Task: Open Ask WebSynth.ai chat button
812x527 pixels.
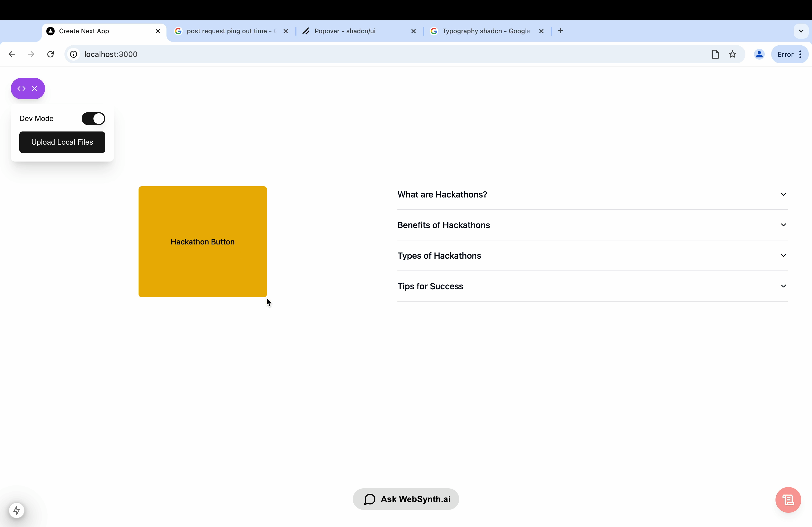Action: [x=406, y=499]
